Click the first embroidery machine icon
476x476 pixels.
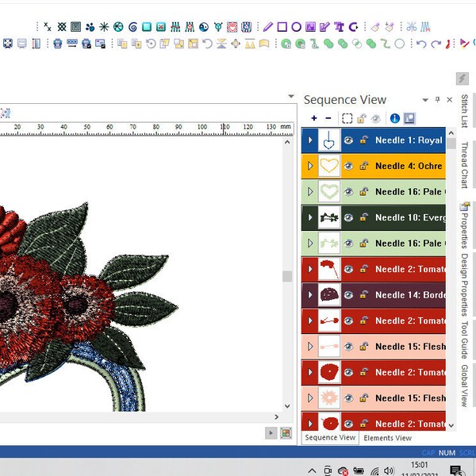58,44
